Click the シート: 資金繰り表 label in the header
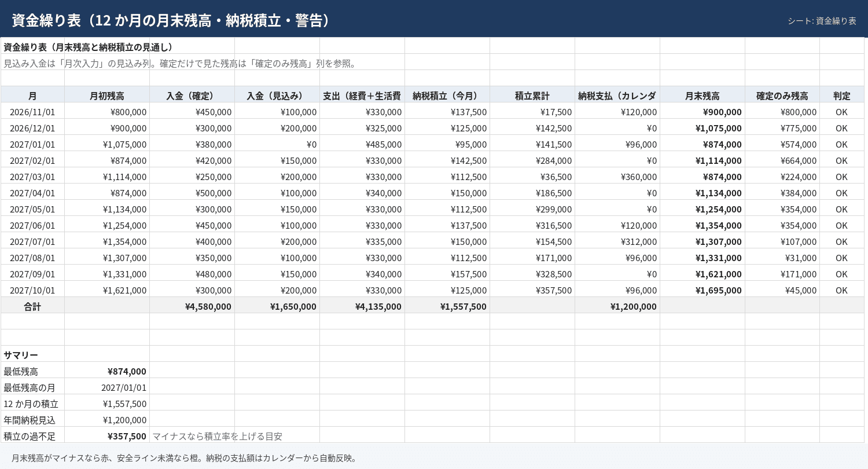 point(822,20)
